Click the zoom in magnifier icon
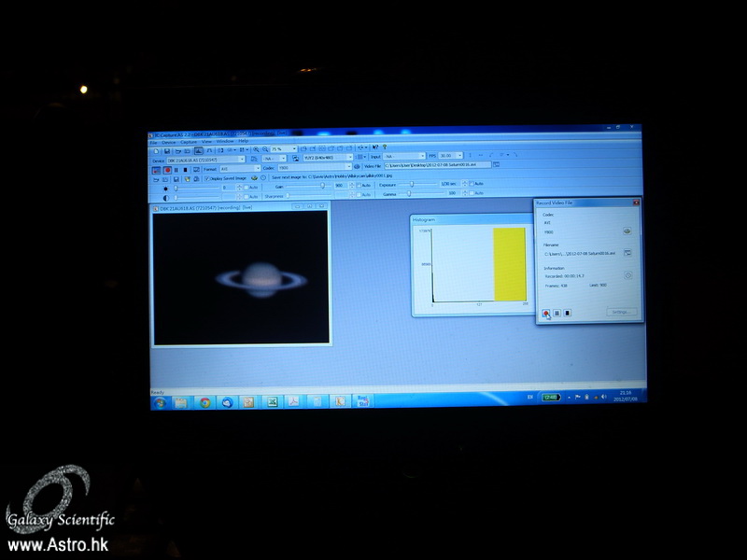The width and height of the screenshot is (747, 560). (x=256, y=149)
